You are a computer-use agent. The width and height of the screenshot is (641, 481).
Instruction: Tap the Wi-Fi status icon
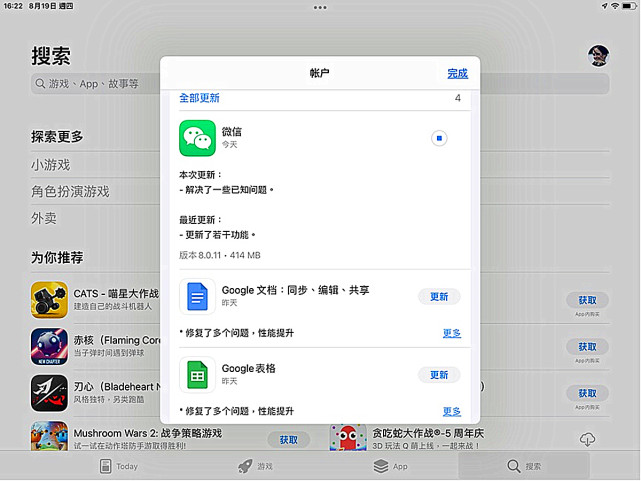tap(615, 6)
